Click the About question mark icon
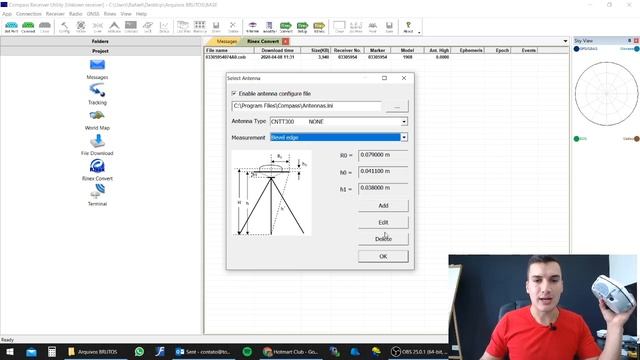 [x=408, y=27]
